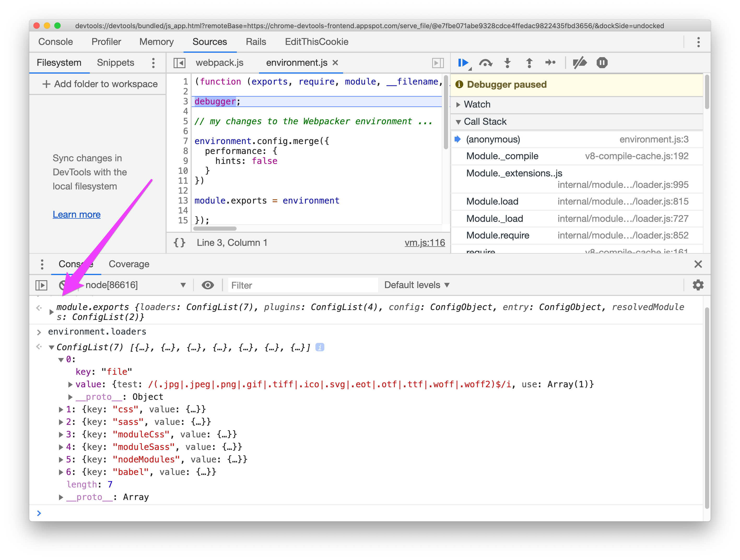Expand item 1 with key css
740x560 pixels.
click(61, 409)
